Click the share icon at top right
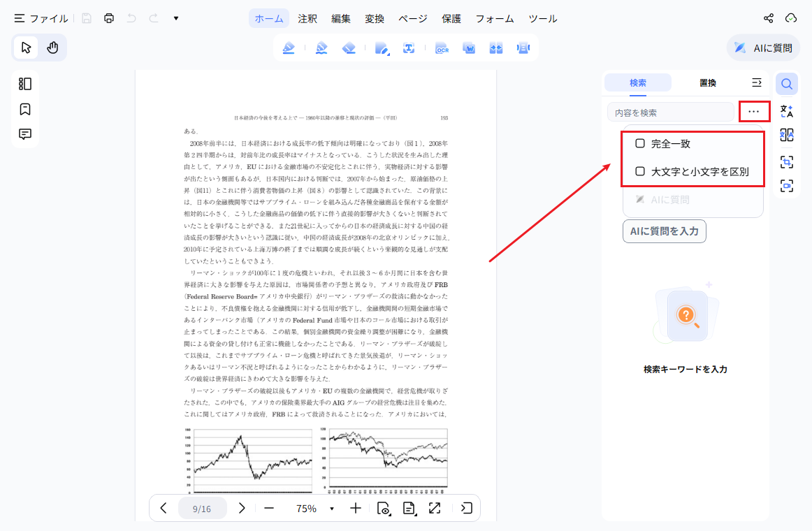 pyautogui.click(x=769, y=19)
